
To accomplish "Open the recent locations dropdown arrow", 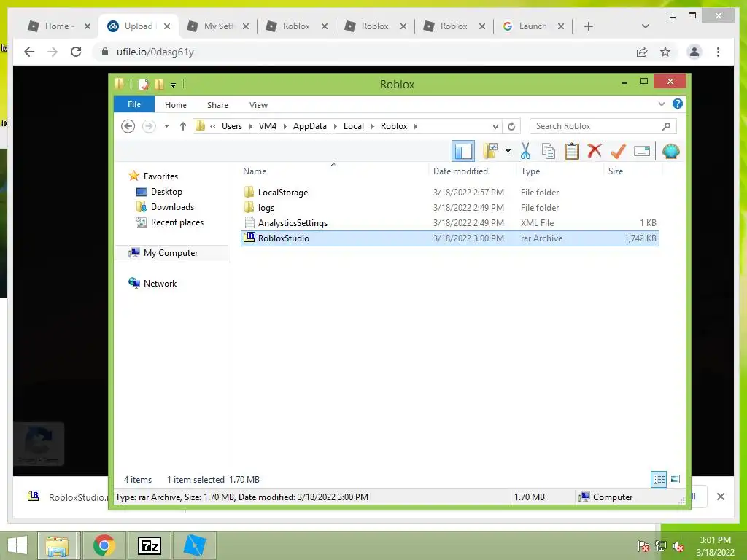I will click(166, 126).
